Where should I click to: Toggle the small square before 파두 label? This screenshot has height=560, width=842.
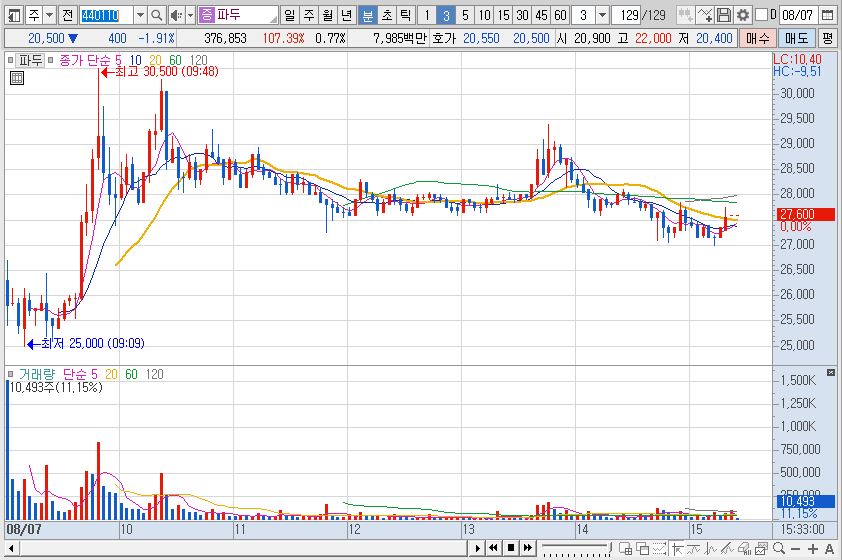click(10, 60)
